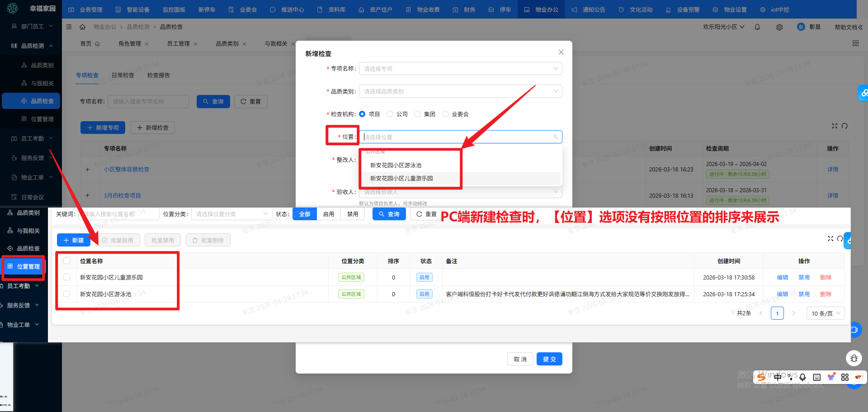868x412 pixels.
Task: Open the 专项名称 dropdown
Action: 460,69
